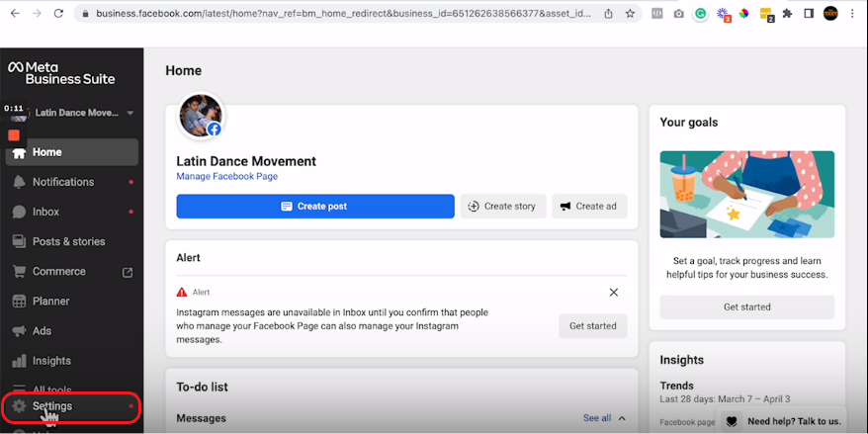Viewport: 868px width, 434px height.
Task: Click See all next to Messages
Action: (597, 418)
